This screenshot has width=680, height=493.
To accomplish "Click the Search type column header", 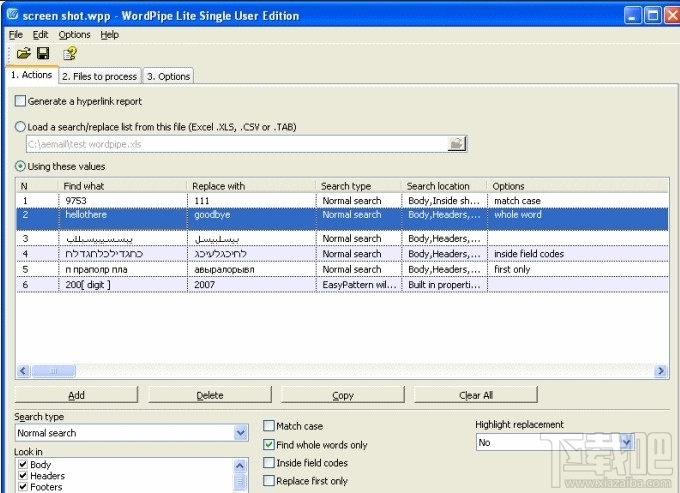I will coord(358,186).
